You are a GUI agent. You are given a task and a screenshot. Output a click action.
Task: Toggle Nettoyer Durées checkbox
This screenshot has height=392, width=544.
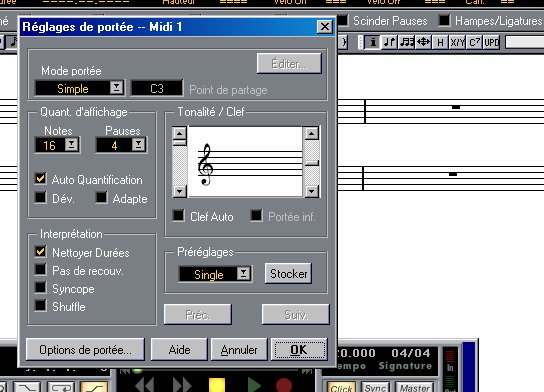tap(41, 252)
